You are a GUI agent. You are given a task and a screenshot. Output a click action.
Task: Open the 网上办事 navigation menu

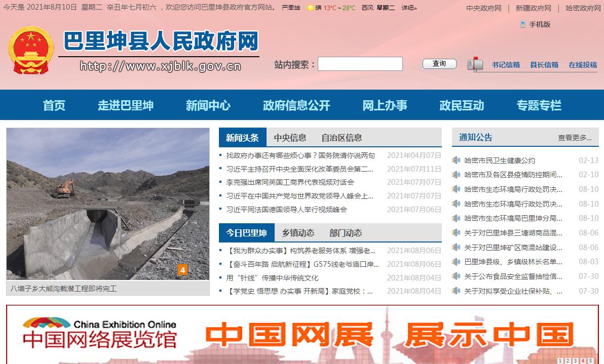(x=385, y=105)
